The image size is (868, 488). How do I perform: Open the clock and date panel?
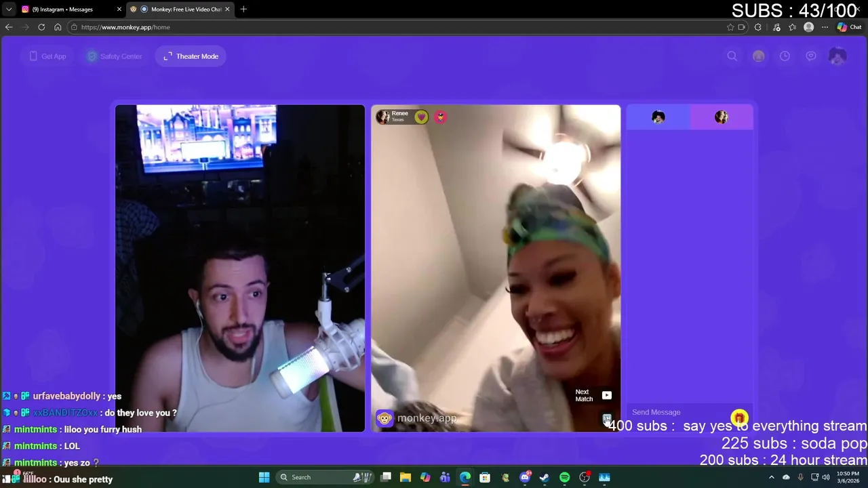coord(848,477)
